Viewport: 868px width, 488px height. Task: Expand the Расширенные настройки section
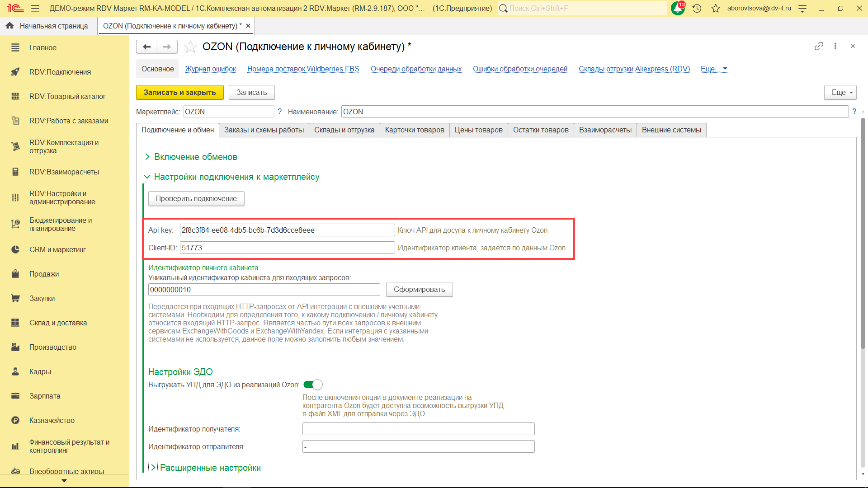210,468
